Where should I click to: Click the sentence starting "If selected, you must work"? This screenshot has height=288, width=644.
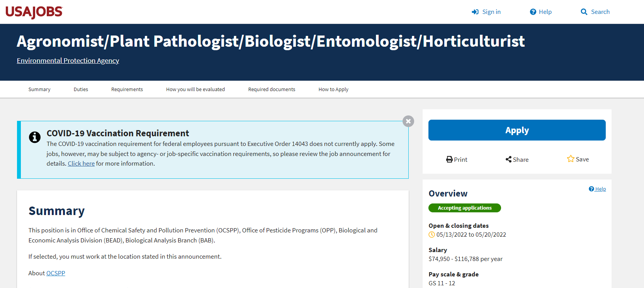pos(125,257)
